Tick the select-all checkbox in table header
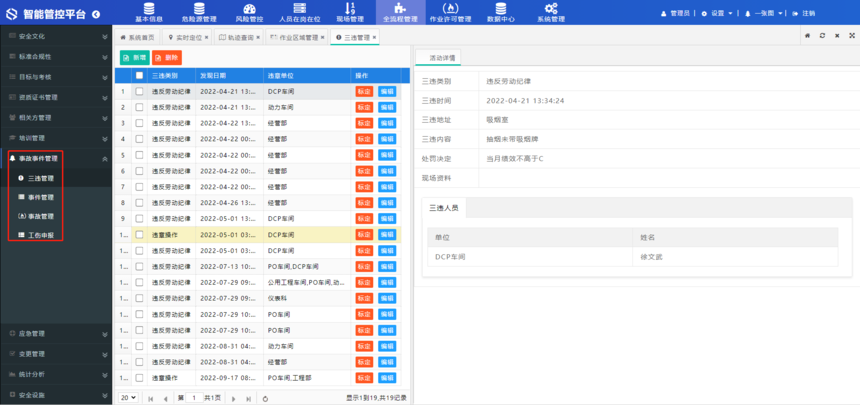860x405 pixels. tap(139, 76)
